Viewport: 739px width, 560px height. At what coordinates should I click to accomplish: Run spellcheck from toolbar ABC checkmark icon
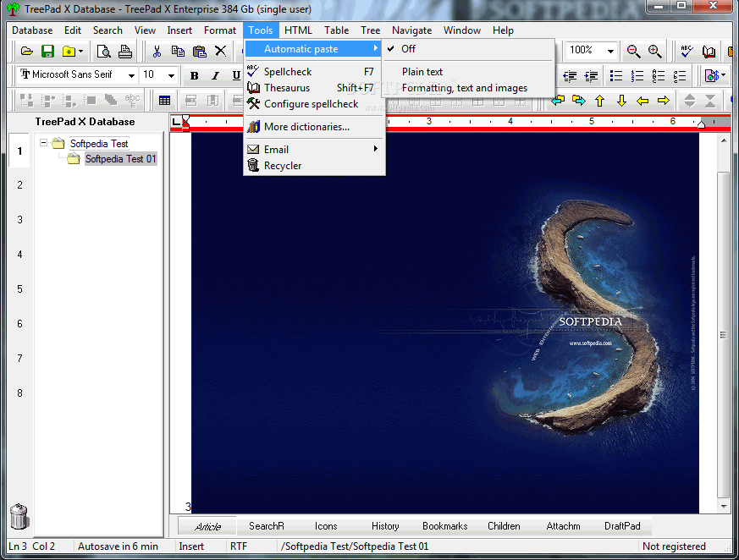(x=687, y=51)
